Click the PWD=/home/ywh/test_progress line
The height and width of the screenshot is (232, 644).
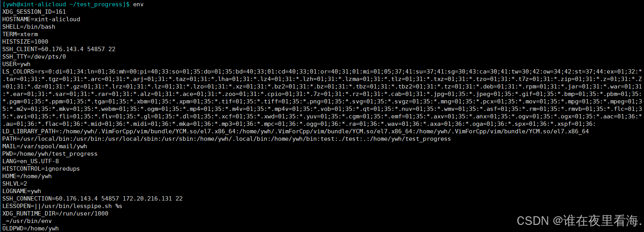[50, 154]
